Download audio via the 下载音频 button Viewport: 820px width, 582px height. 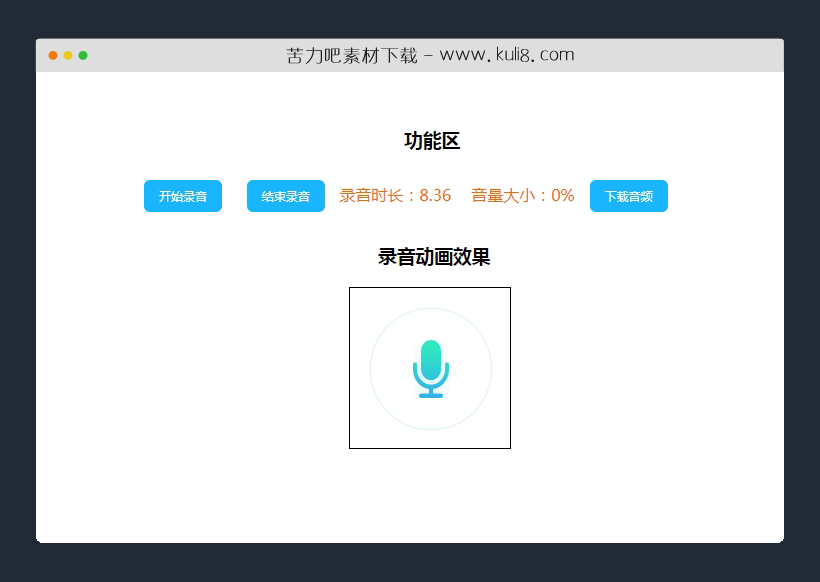(628, 196)
